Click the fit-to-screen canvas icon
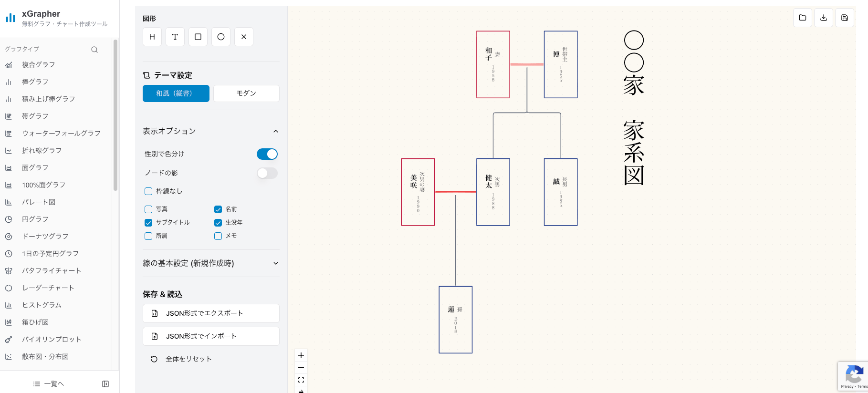Viewport: 868px width, 393px height. tap(301, 380)
